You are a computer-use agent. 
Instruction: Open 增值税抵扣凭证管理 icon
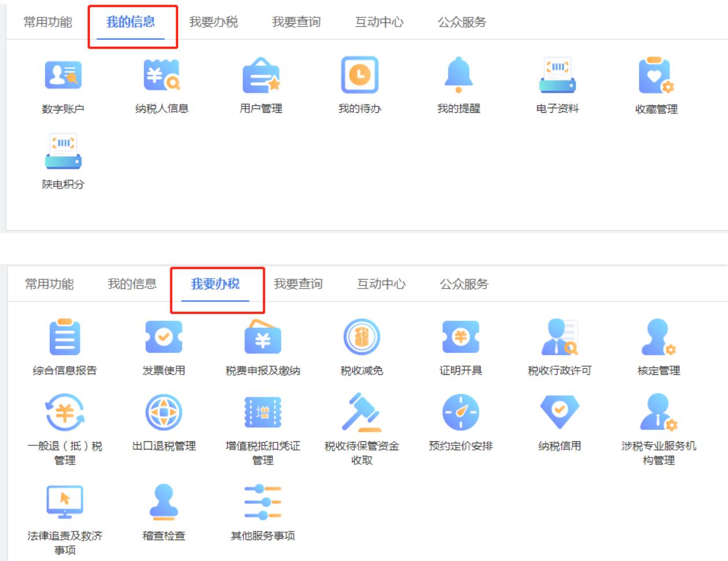263,412
